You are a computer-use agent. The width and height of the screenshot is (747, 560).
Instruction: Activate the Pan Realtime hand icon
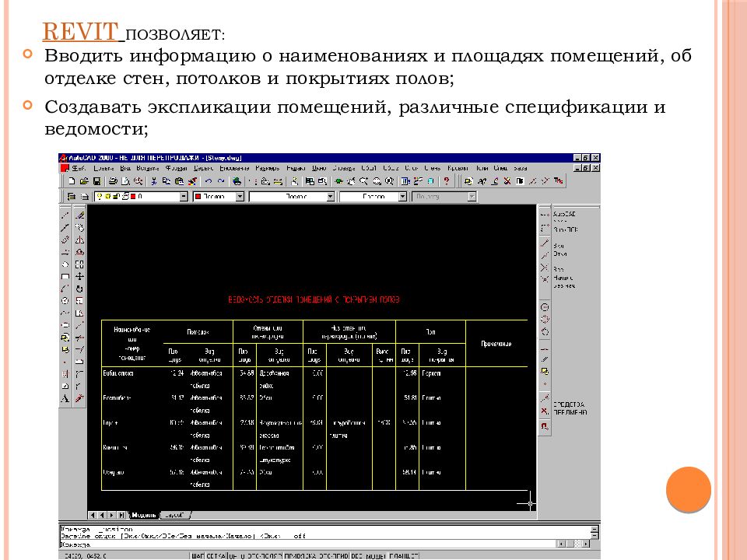click(x=352, y=181)
